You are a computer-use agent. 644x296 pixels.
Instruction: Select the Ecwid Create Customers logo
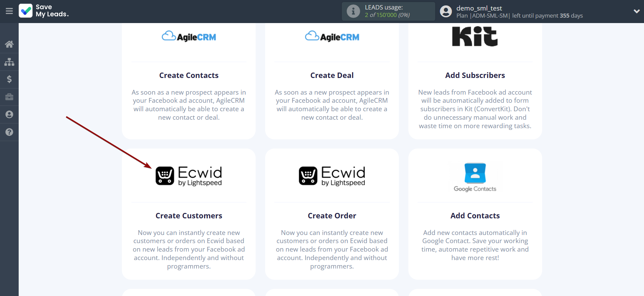click(x=189, y=176)
